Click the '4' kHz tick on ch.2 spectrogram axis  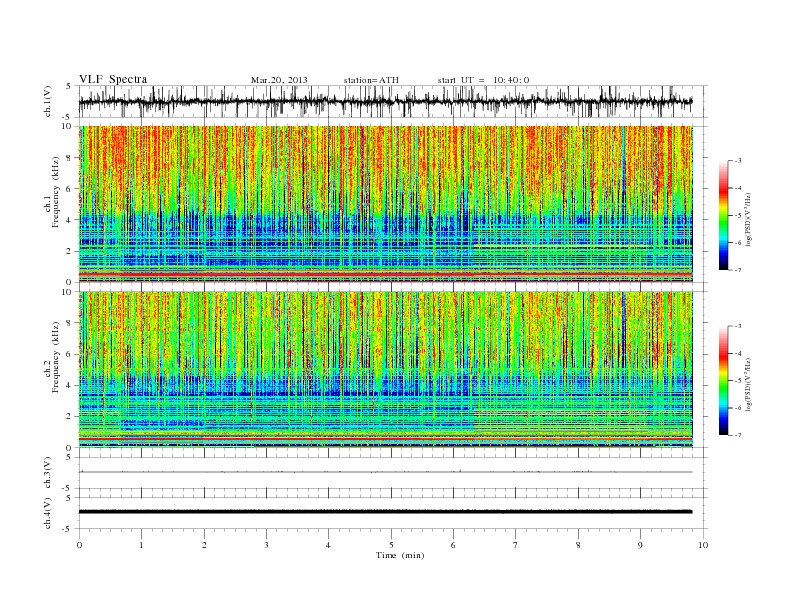[70, 385]
